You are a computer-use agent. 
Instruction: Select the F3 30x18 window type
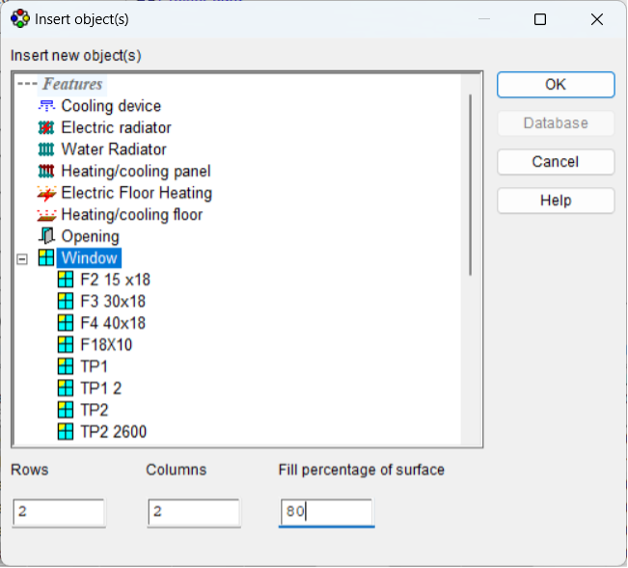pos(112,301)
